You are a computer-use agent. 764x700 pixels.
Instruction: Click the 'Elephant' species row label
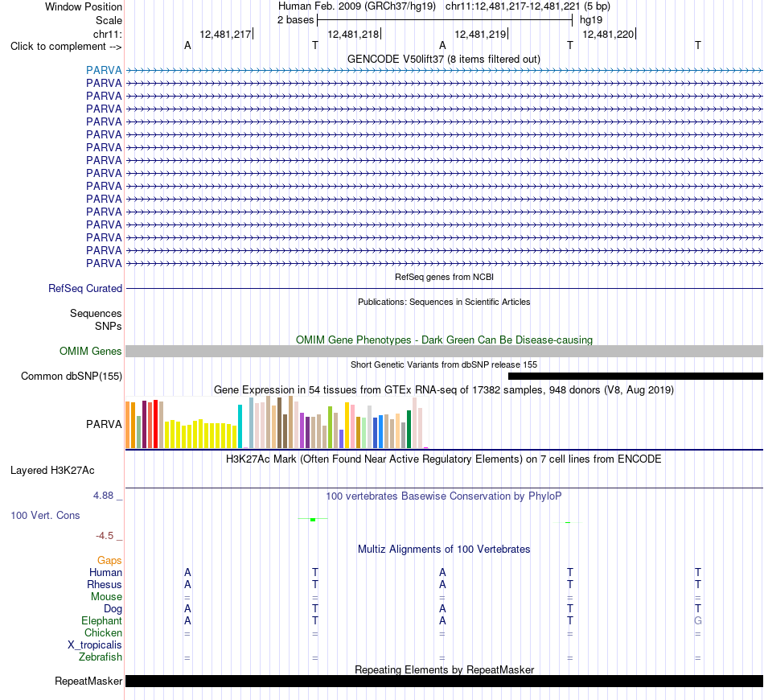click(101, 620)
